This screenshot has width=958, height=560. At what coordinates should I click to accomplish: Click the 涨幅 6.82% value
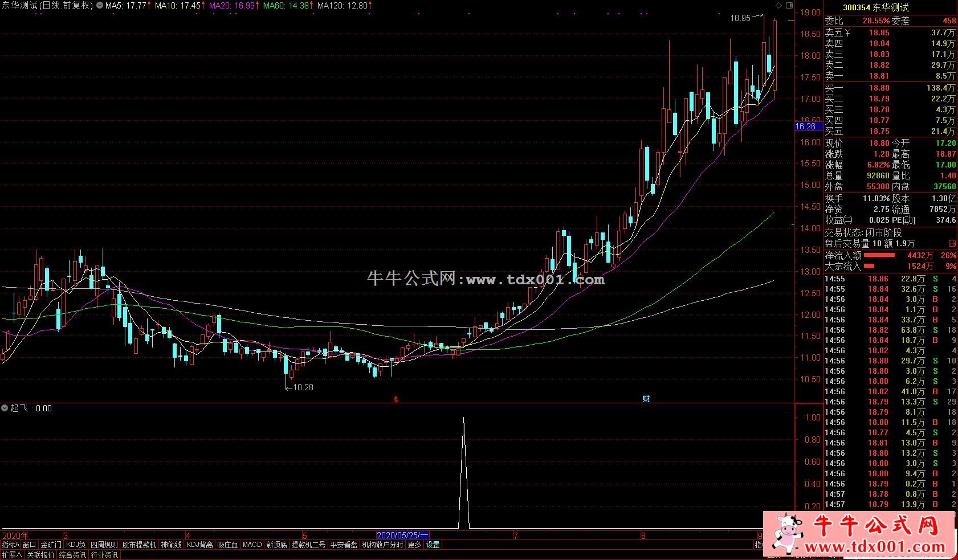coord(878,165)
